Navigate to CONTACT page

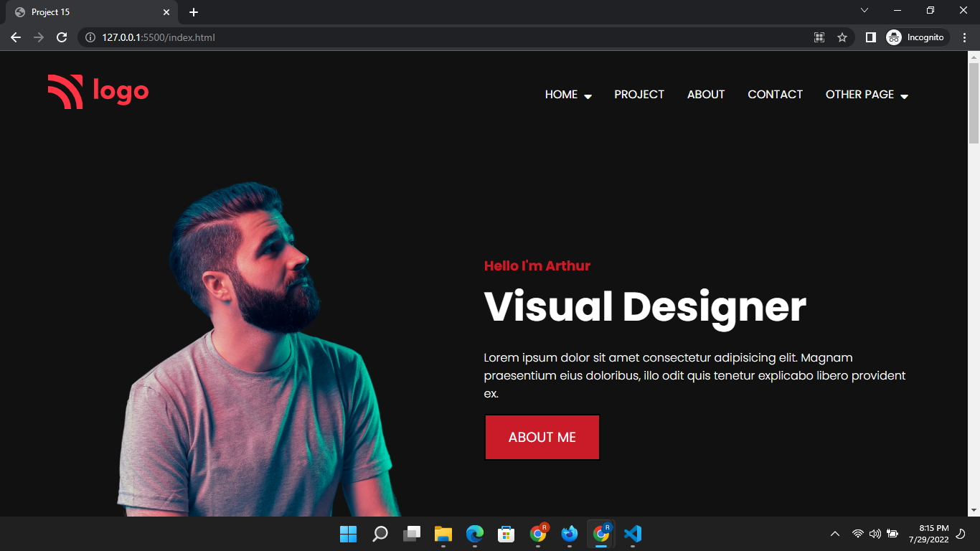775,95
